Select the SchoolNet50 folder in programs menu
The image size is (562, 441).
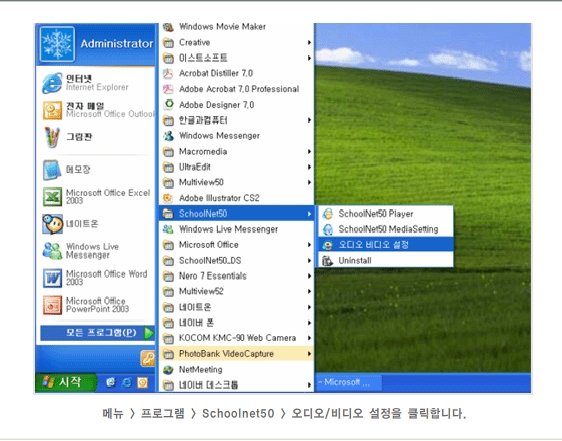click(x=236, y=214)
